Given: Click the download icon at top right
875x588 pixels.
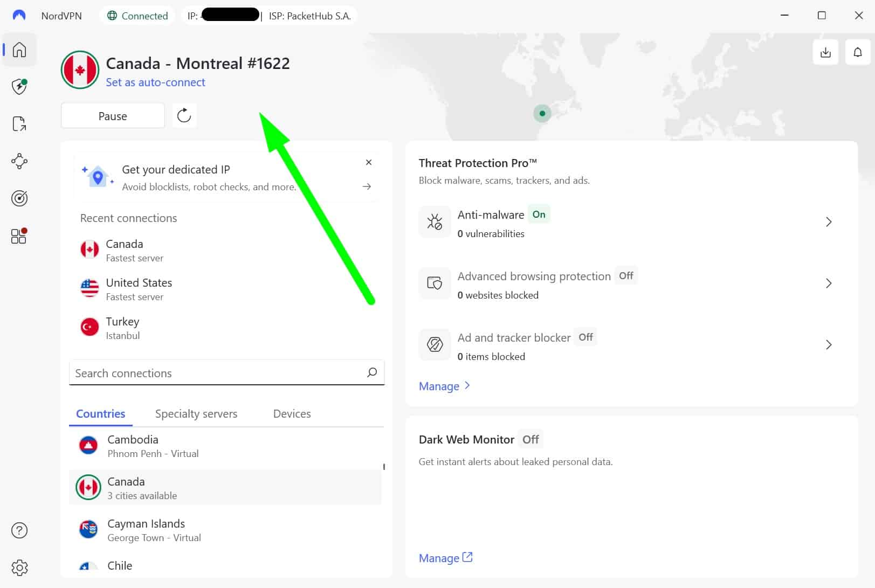Looking at the screenshot, I should tap(825, 52).
